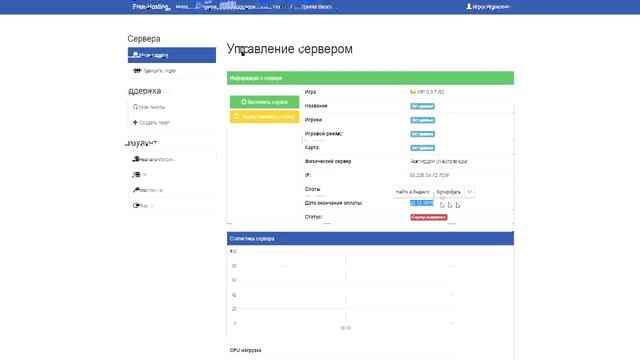Click the 'Управление сервером' page heading
The height and width of the screenshot is (360, 640).
(x=290, y=49)
